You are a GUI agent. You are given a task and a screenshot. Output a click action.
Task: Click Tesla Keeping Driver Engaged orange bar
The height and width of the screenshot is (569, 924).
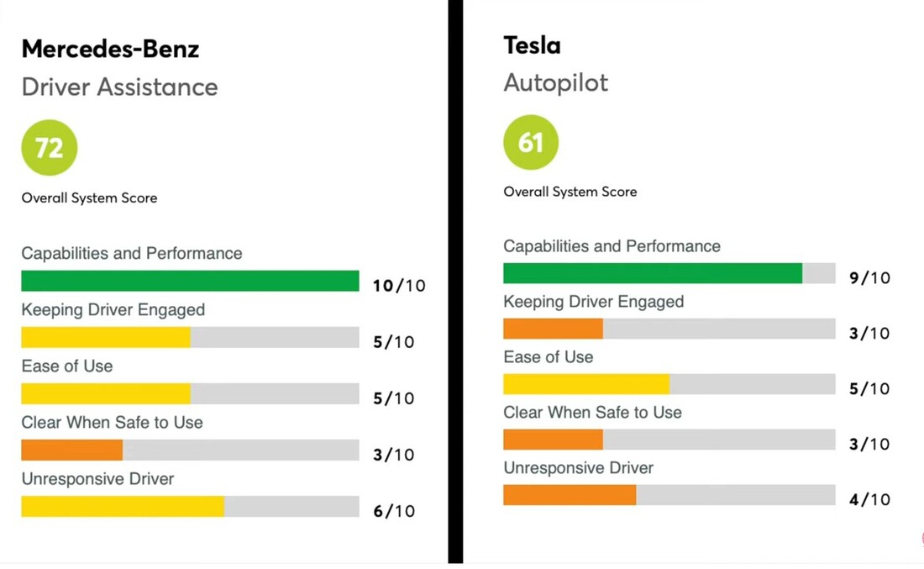pyautogui.click(x=553, y=329)
